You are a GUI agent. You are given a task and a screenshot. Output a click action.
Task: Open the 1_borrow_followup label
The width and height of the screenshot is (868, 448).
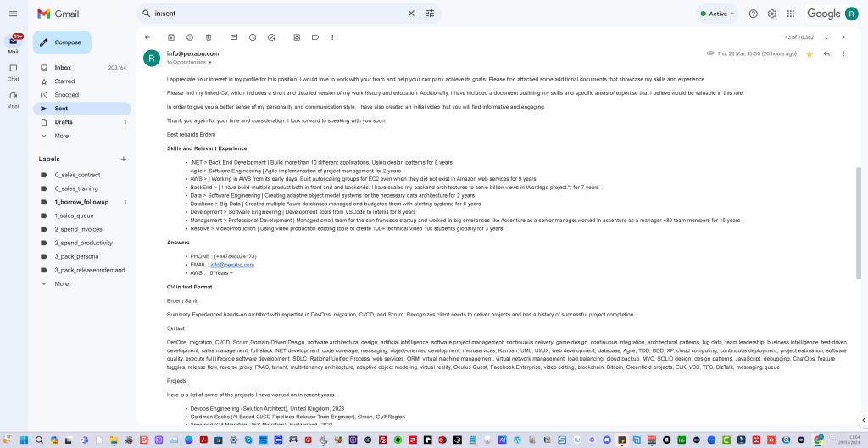pyautogui.click(x=82, y=202)
